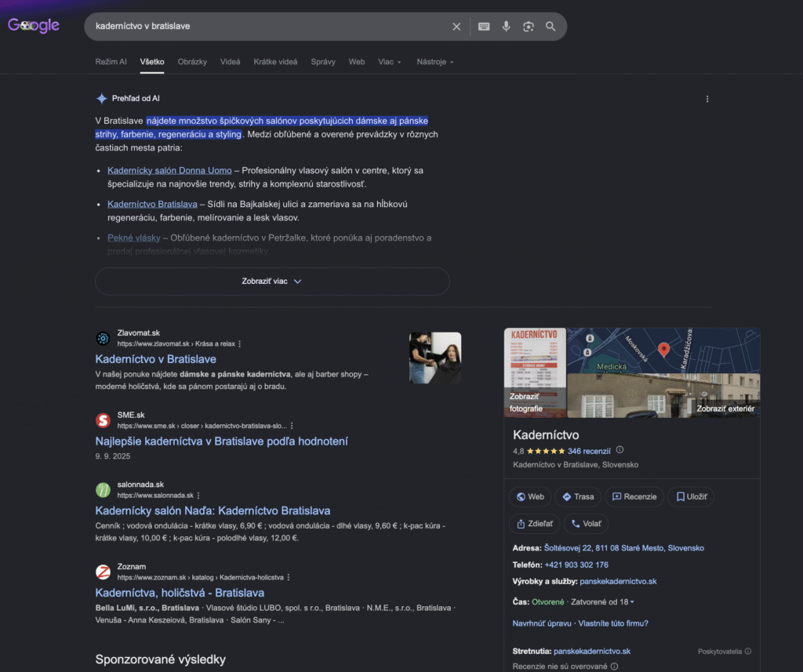Image resolution: width=803 pixels, height=672 pixels.
Task: Expand opening hours 'Zatvorené od 18'
Action: 603,602
